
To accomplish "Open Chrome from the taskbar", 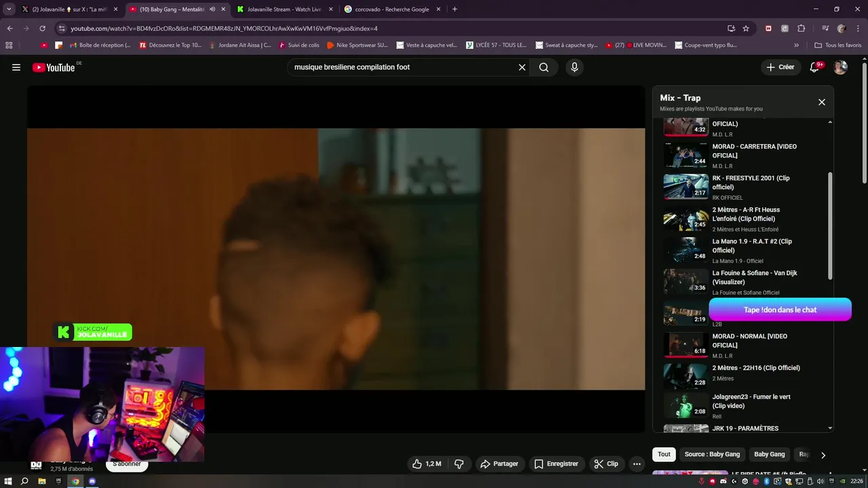I will coord(76,481).
